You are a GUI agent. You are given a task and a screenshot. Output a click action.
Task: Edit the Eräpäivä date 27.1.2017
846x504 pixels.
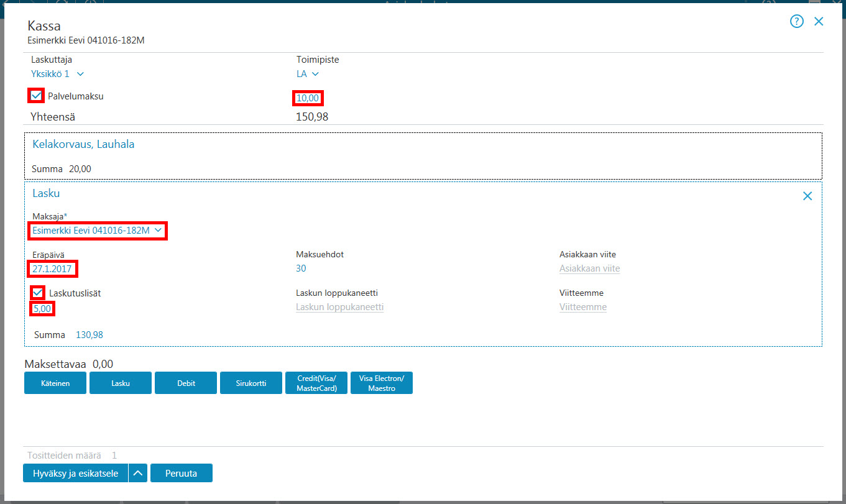coord(53,269)
